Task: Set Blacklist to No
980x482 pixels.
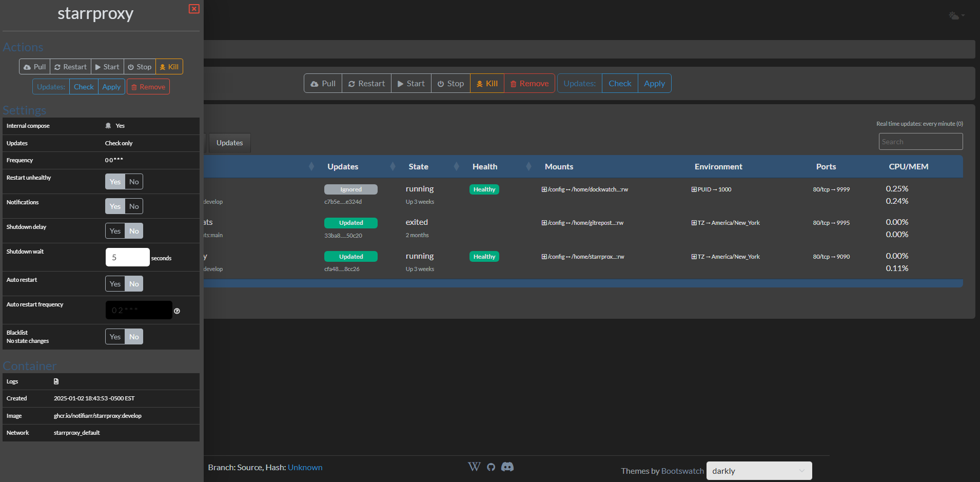Action: tap(134, 337)
